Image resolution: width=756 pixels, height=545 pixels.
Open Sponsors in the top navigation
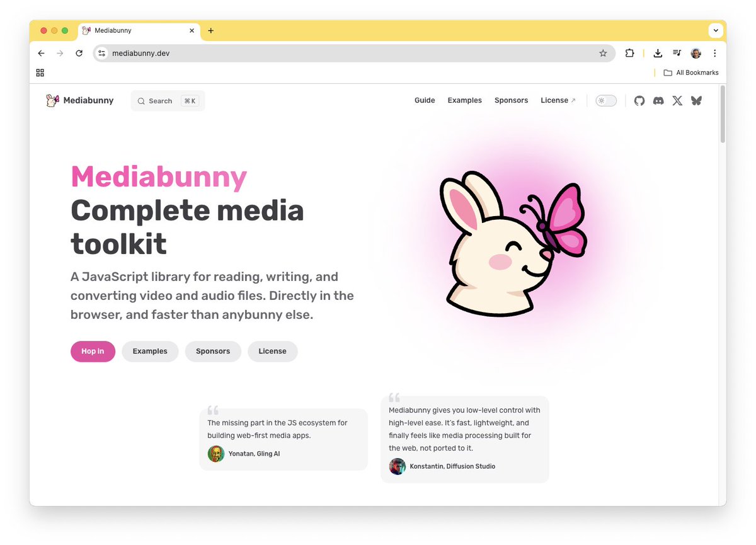(x=512, y=101)
